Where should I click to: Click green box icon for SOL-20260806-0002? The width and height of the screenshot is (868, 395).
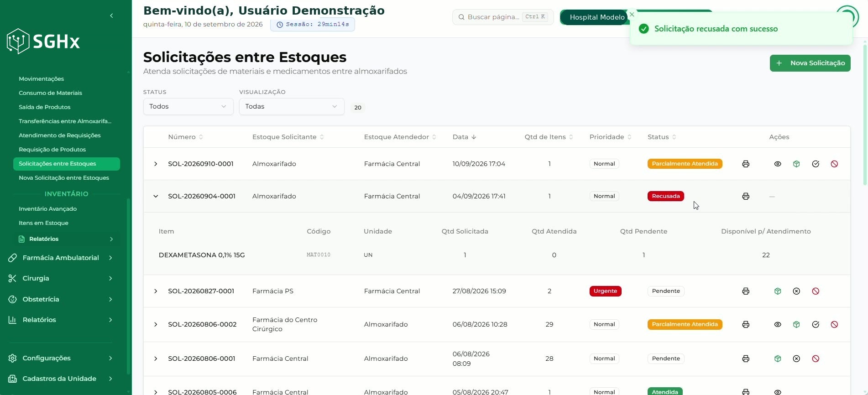[796, 324]
